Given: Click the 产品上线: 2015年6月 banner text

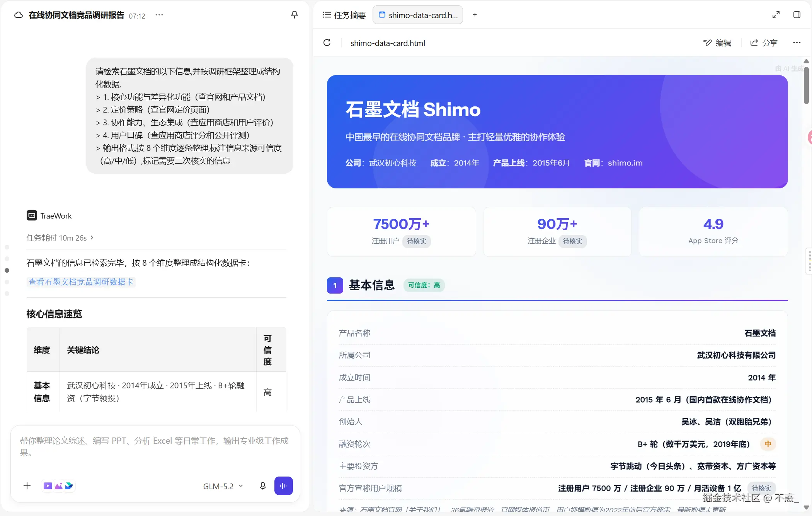Looking at the screenshot, I should point(531,163).
